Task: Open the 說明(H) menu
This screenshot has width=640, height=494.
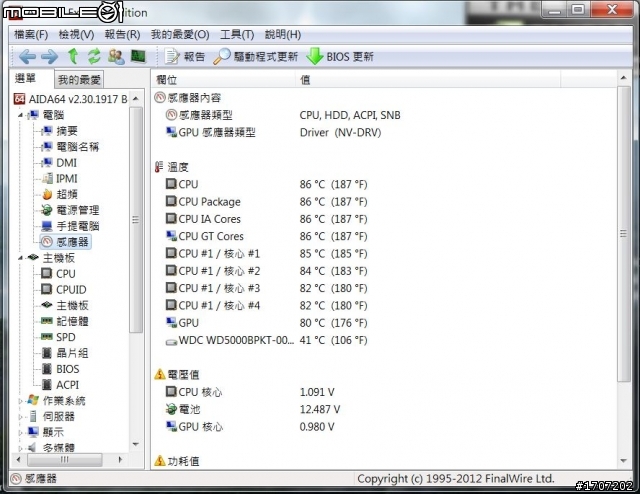Action: tap(283, 35)
